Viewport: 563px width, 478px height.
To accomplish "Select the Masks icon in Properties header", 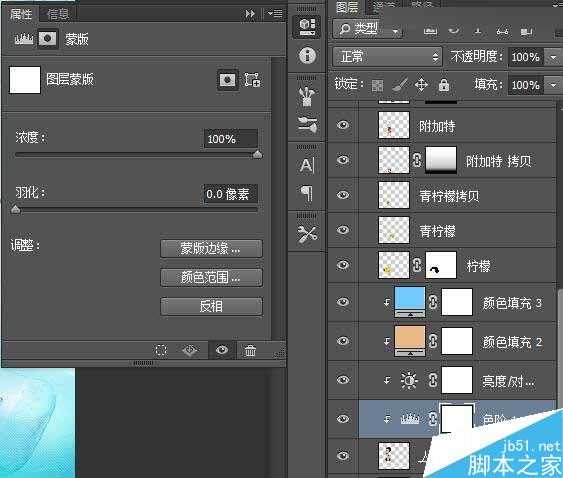I will click(47, 38).
